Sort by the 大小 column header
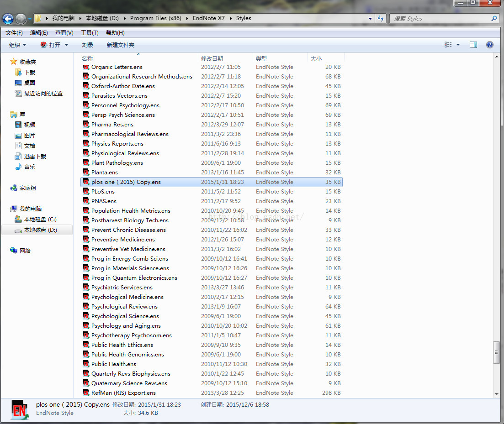 (326, 58)
